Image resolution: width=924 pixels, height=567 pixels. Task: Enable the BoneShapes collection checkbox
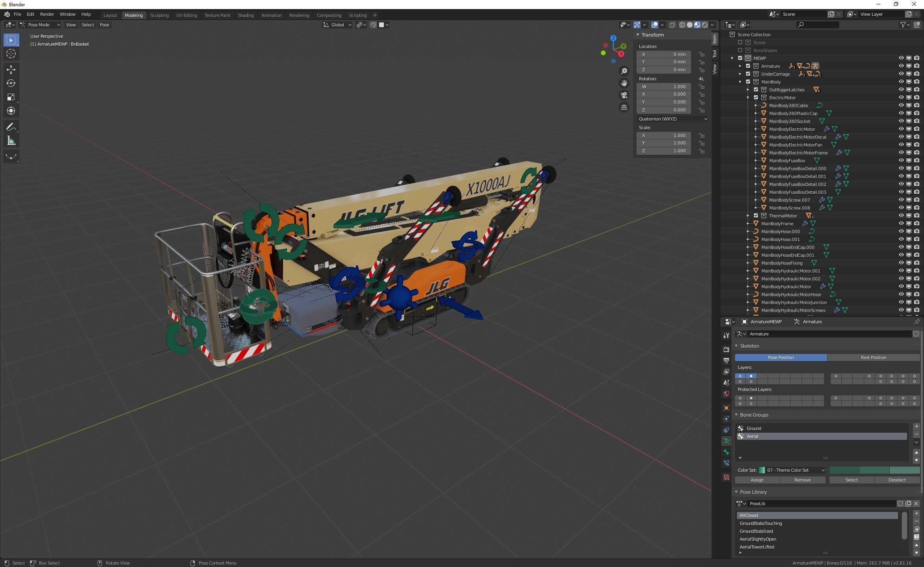tap(740, 50)
